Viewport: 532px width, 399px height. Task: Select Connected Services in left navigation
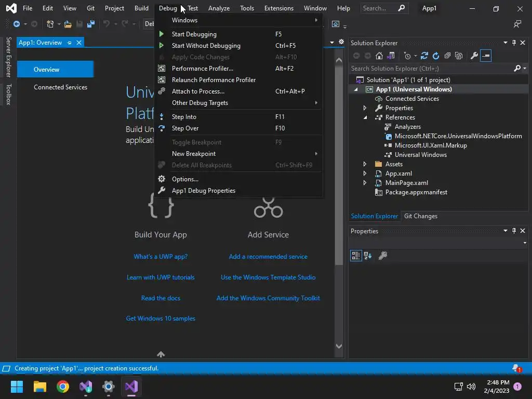[60, 87]
